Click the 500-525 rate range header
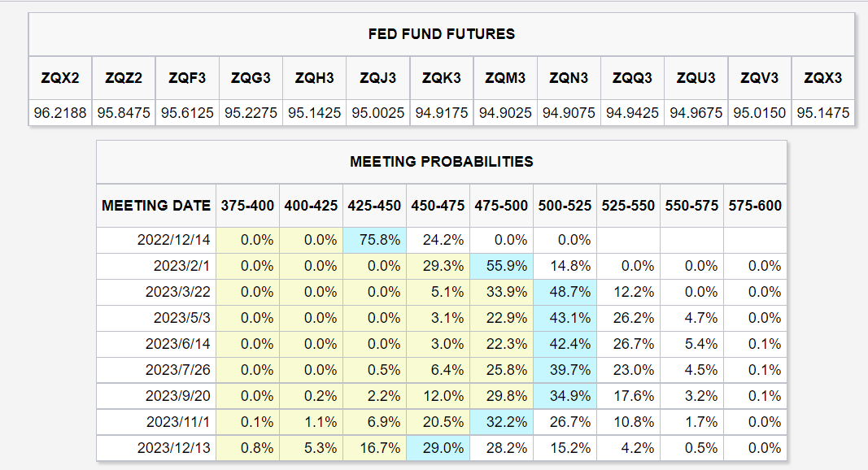Screen dimensions: 868x470 [x=565, y=206]
